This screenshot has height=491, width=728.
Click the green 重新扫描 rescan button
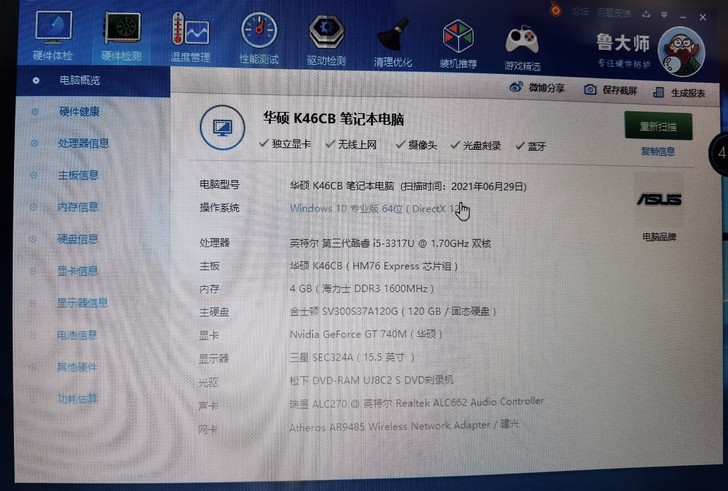coord(658,126)
